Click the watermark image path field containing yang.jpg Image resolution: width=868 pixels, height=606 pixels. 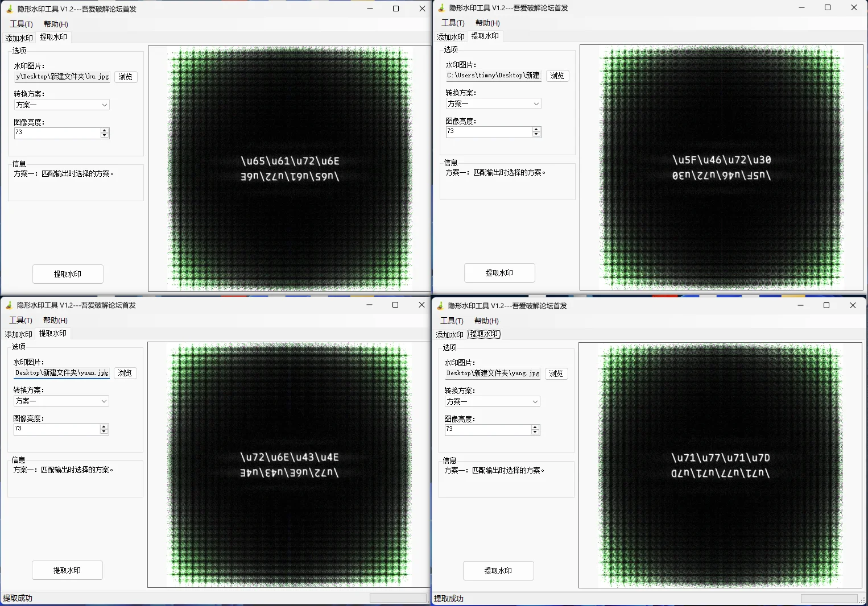(493, 373)
